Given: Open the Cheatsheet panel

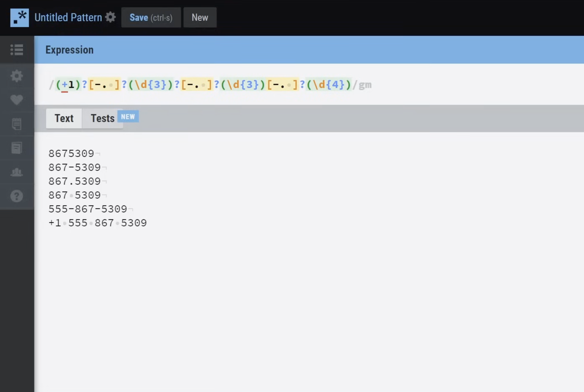Looking at the screenshot, I should point(17,124).
